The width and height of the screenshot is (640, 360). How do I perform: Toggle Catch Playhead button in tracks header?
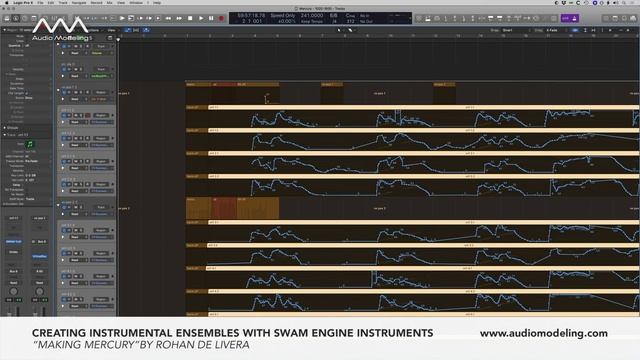pos(146,30)
